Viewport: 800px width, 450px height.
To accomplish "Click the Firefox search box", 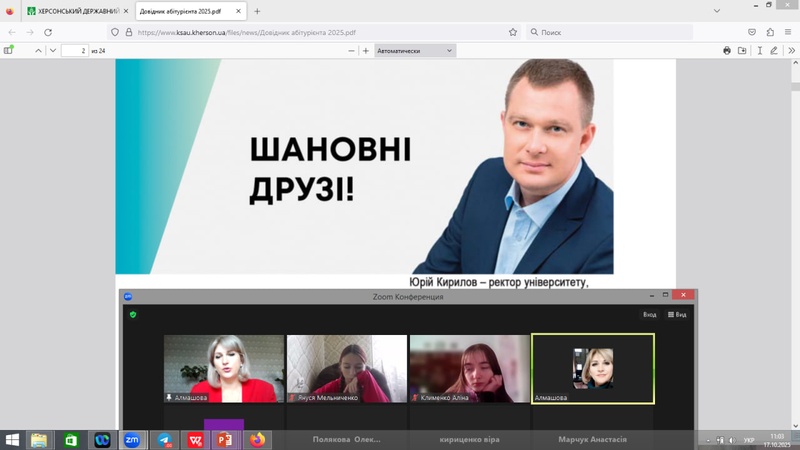I will point(610,32).
